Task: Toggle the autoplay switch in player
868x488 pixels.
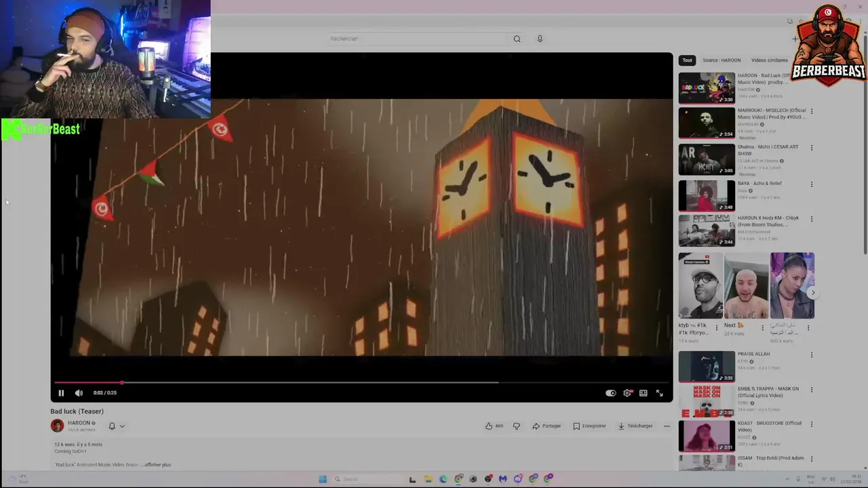Action: click(x=611, y=393)
